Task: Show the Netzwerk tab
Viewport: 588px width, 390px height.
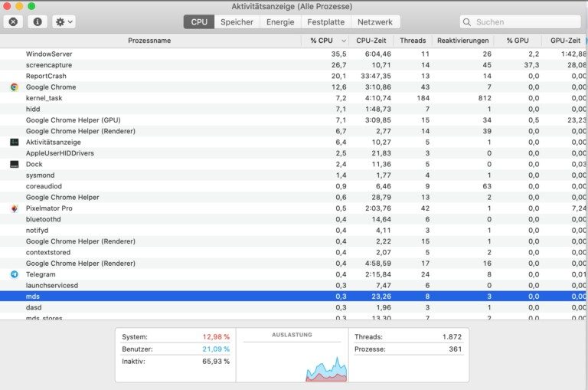Action: (375, 22)
